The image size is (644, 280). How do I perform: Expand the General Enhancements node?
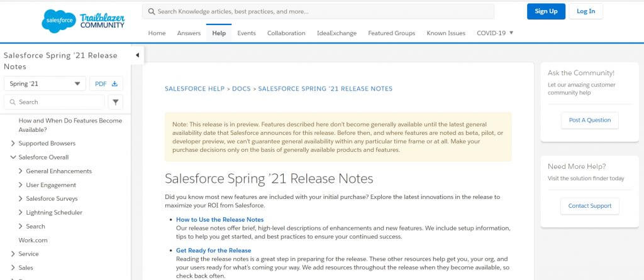point(21,171)
